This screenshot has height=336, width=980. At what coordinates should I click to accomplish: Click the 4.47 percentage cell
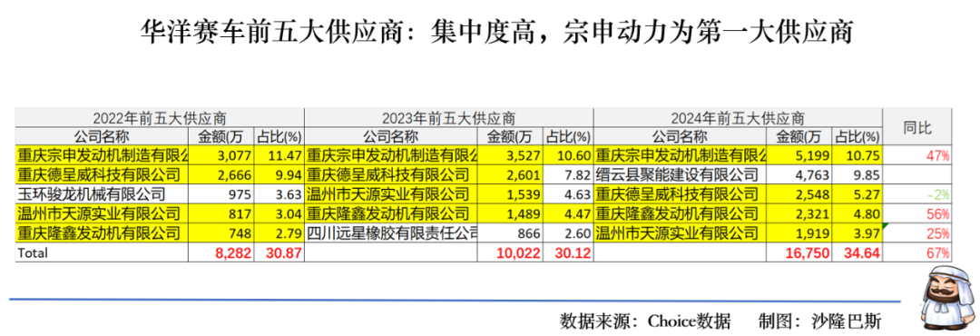coord(568,214)
